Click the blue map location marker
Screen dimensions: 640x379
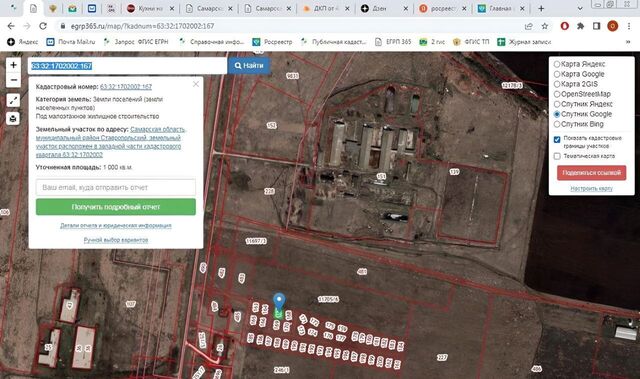[279, 301]
